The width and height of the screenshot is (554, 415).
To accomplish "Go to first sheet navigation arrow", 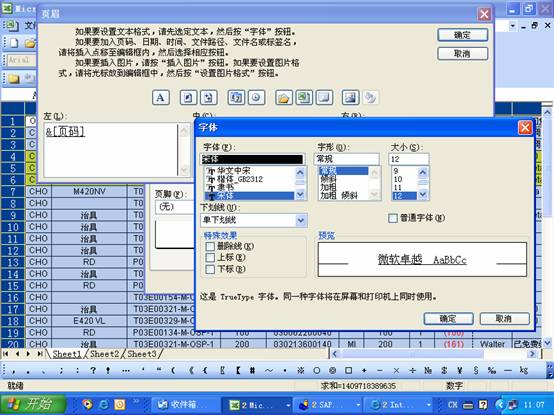I will (x=6, y=354).
